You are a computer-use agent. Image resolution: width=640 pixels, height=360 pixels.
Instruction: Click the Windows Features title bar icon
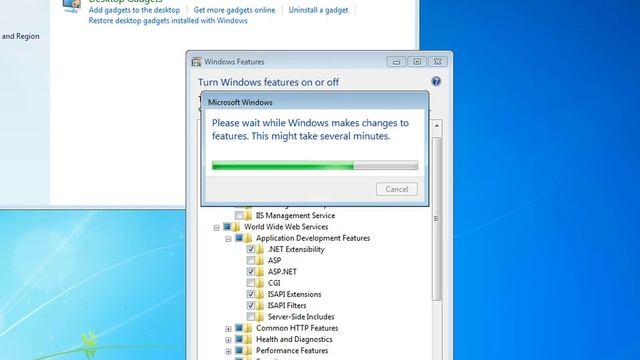(x=196, y=62)
